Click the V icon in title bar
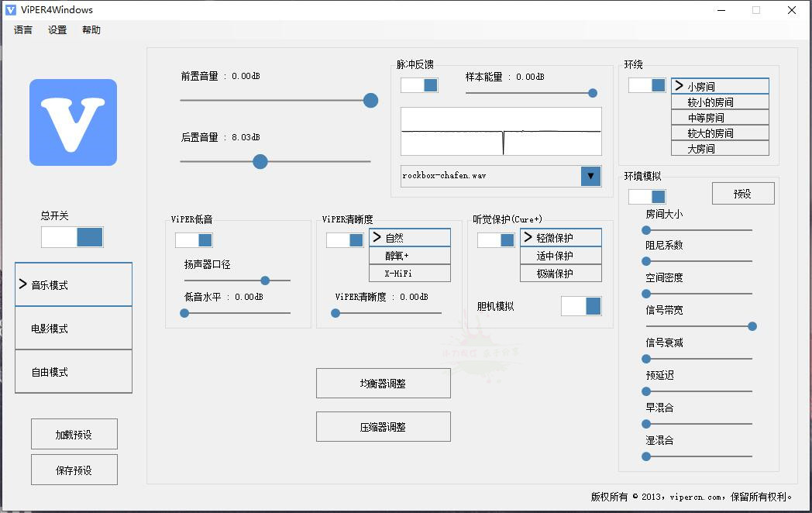 click(9, 9)
